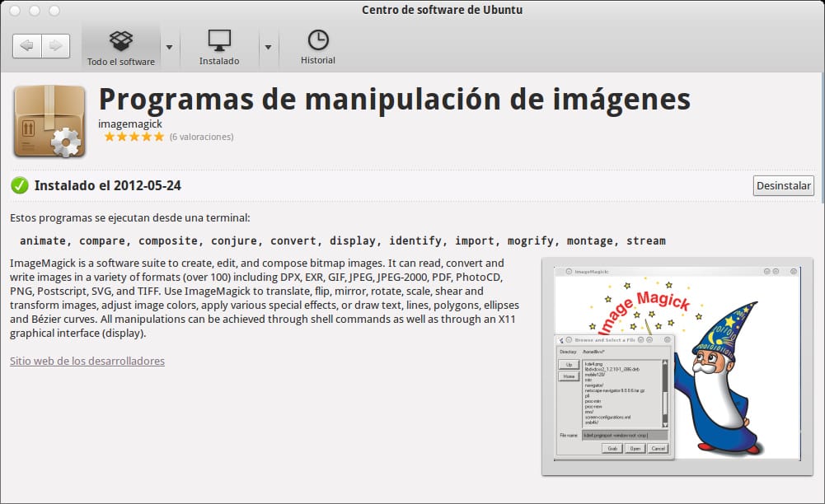The image size is (825, 504).
Task: Click the minimize circle in the title bar
Action: [35, 10]
